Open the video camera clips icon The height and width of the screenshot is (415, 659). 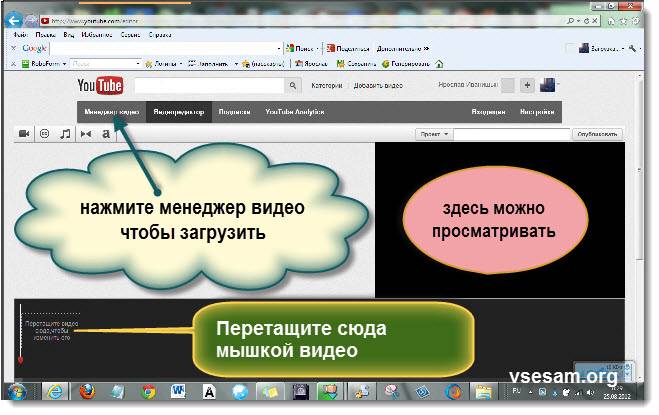24,133
